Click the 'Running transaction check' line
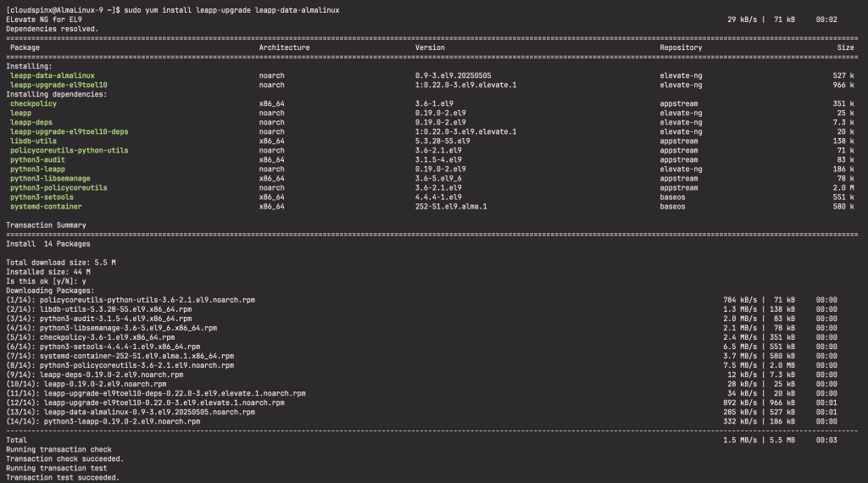Viewport: 868px width, 483px height. [x=58, y=450]
